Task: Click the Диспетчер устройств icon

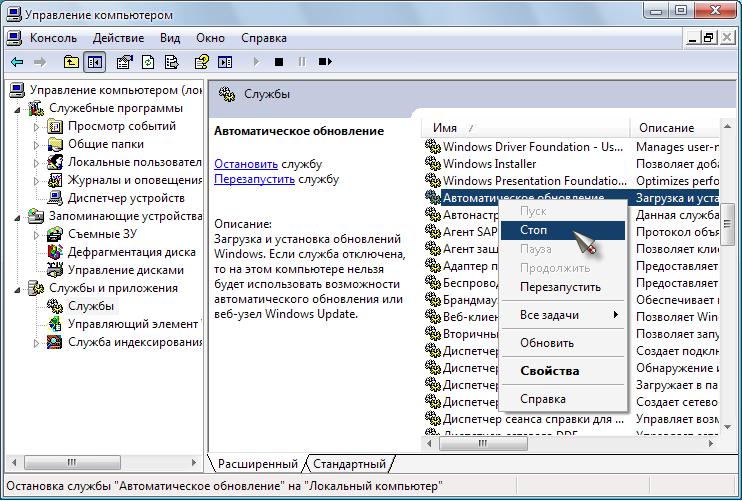Action: click(55, 198)
